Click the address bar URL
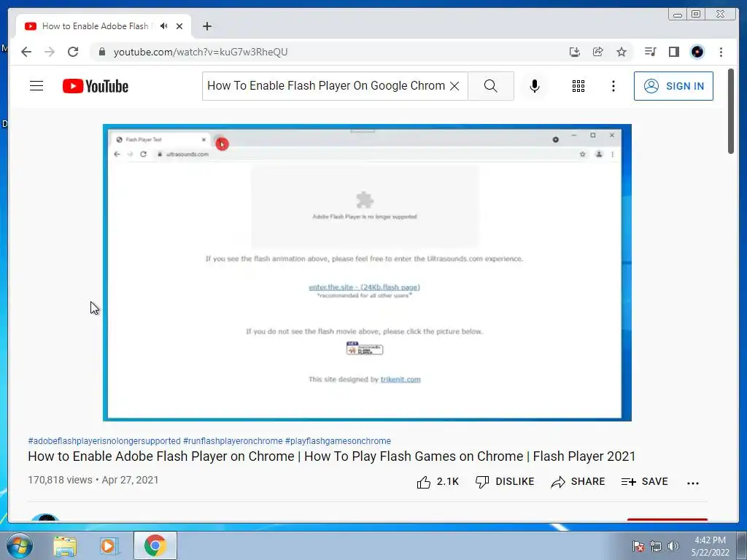 click(x=201, y=52)
